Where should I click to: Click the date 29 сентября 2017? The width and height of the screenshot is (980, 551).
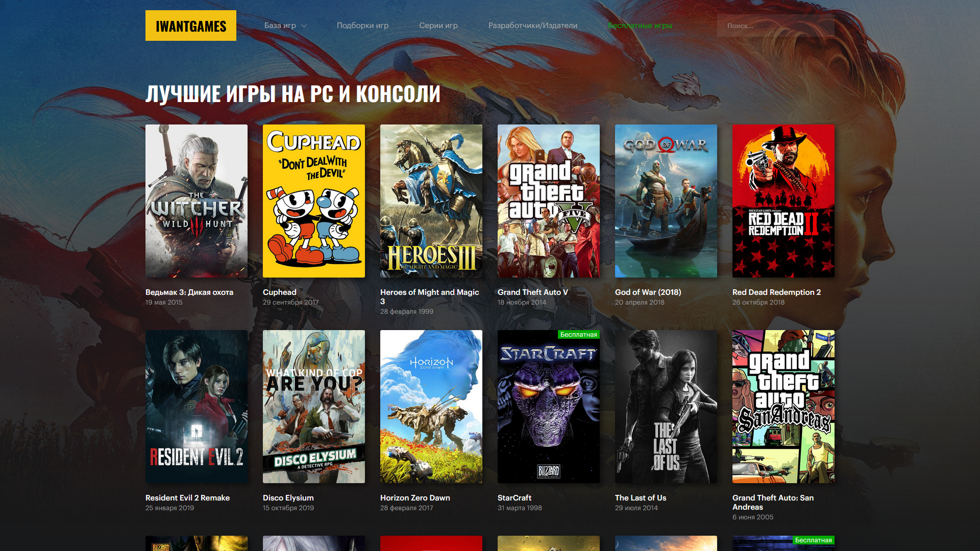click(291, 303)
